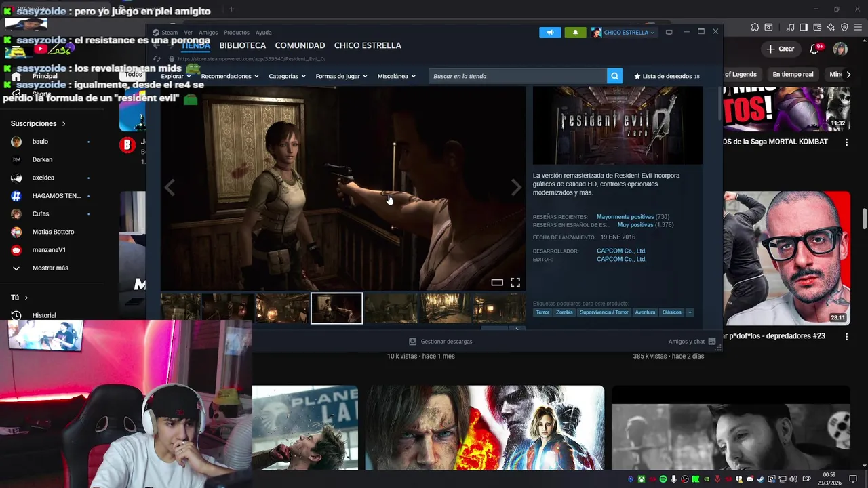Screen dimensions: 868x488
Task: Expand the Explorar store dropdown
Action: pos(175,76)
